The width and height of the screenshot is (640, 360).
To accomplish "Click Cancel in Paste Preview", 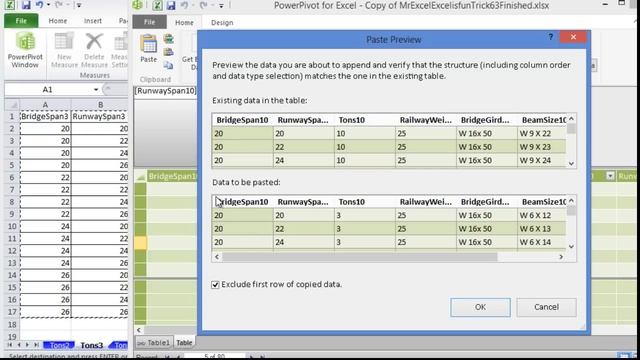I will 546,307.
